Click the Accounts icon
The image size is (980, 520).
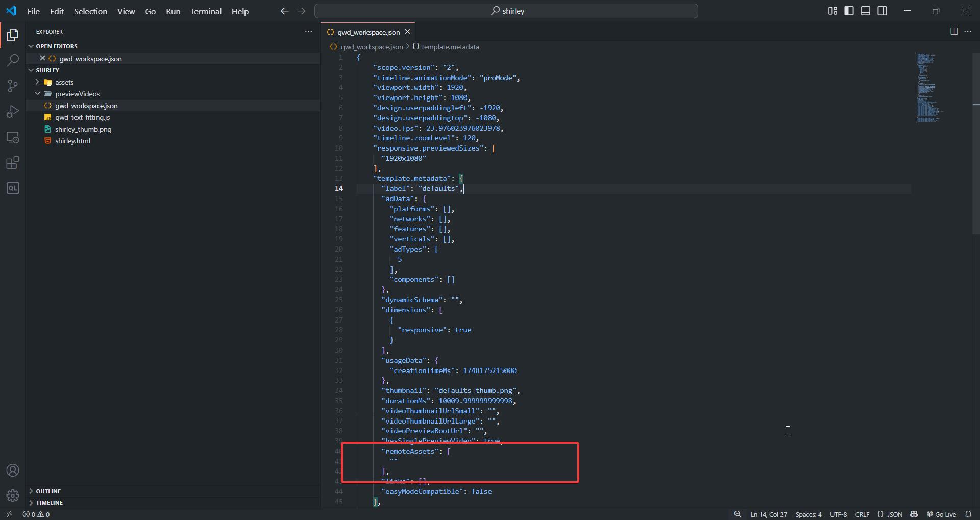[x=13, y=470]
